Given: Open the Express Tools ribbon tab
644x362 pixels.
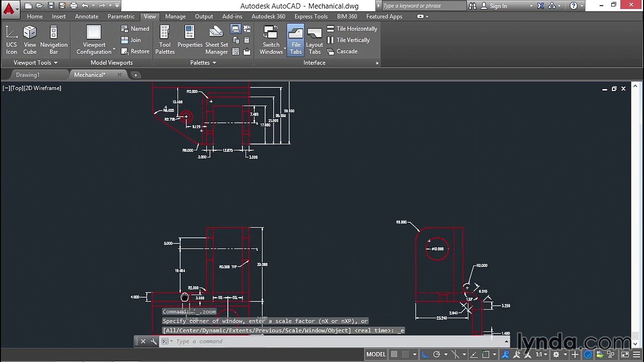Looking at the screenshot, I should pyautogui.click(x=311, y=17).
